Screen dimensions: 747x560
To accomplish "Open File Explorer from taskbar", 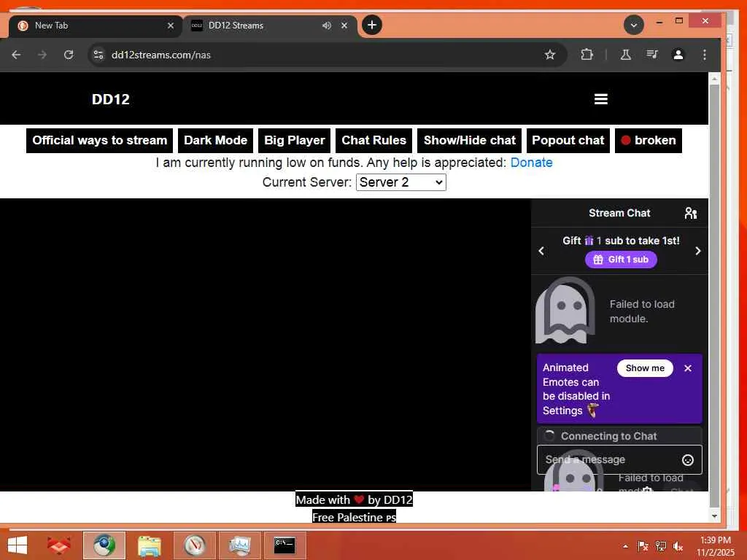I will 149,545.
